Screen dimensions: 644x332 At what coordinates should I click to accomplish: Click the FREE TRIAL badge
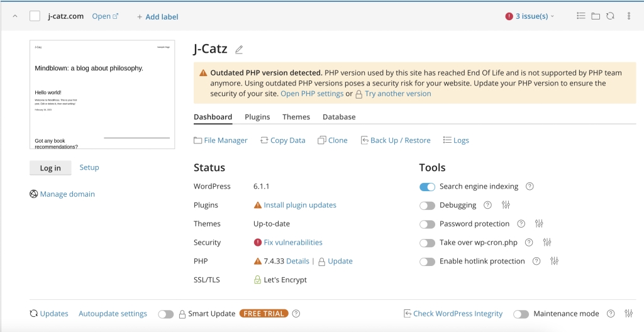pyautogui.click(x=264, y=314)
